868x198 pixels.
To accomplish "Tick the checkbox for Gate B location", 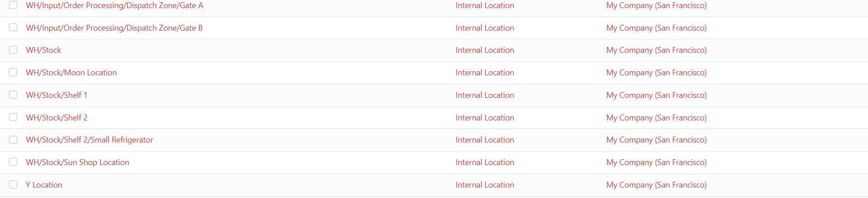I will tap(13, 28).
